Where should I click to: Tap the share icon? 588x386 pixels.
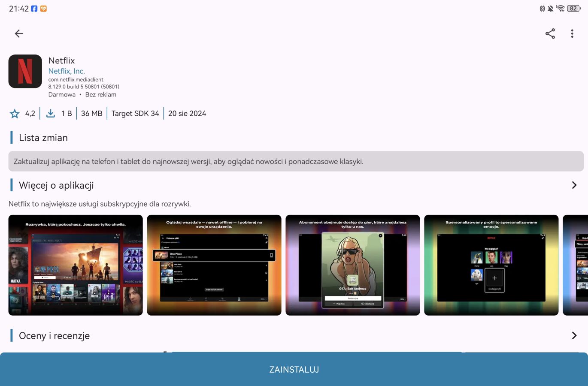(x=550, y=33)
